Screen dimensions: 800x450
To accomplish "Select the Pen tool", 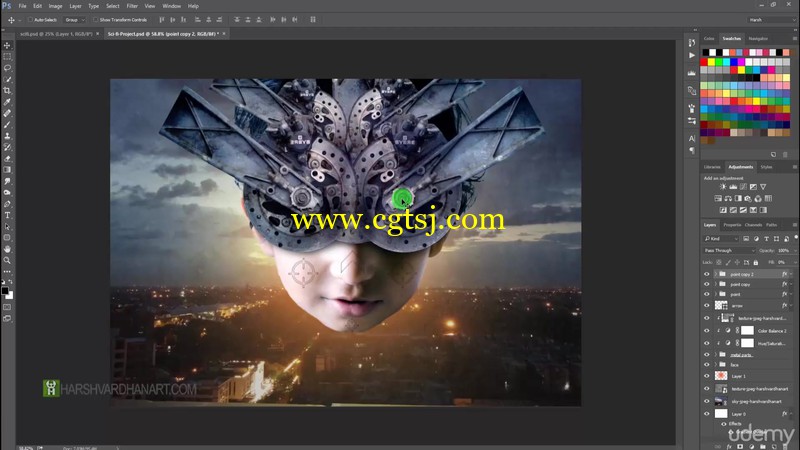I will click(x=7, y=204).
